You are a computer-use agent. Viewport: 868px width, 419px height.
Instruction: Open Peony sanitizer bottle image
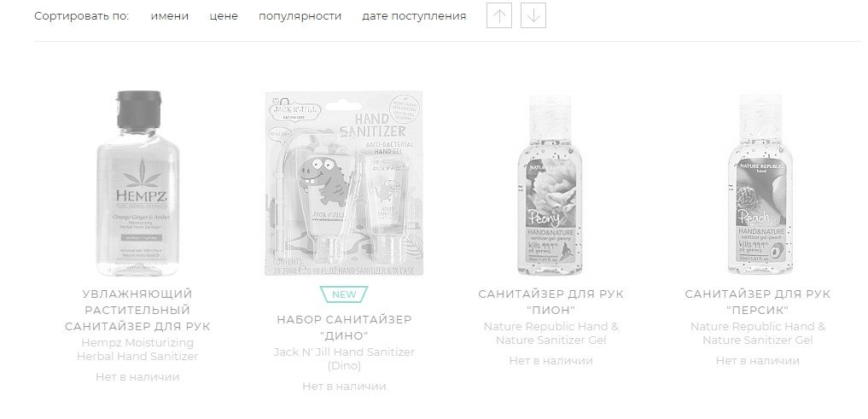tap(551, 184)
